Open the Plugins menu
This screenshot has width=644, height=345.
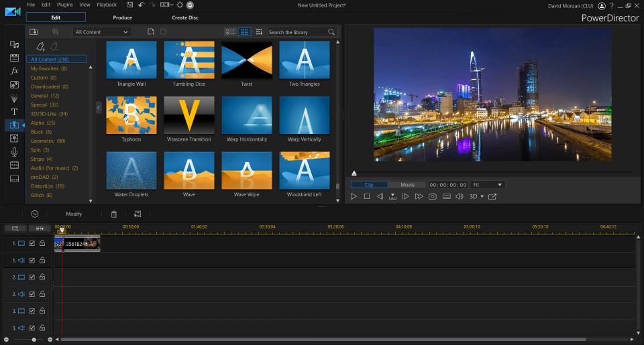coord(65,5)
